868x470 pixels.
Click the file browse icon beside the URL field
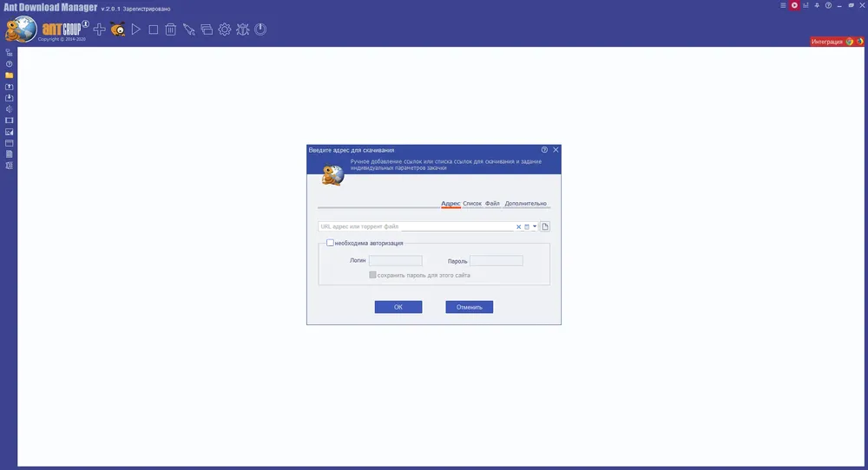[x=545, y=226]
